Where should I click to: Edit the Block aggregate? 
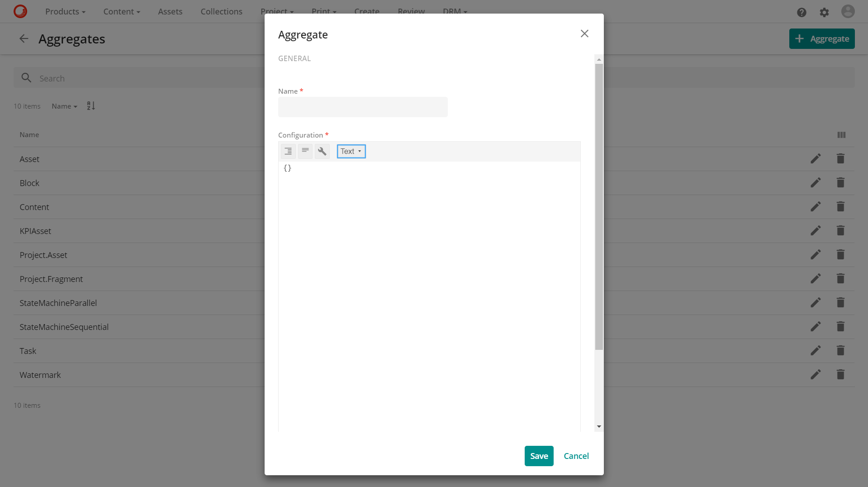(x=816, y=183)
